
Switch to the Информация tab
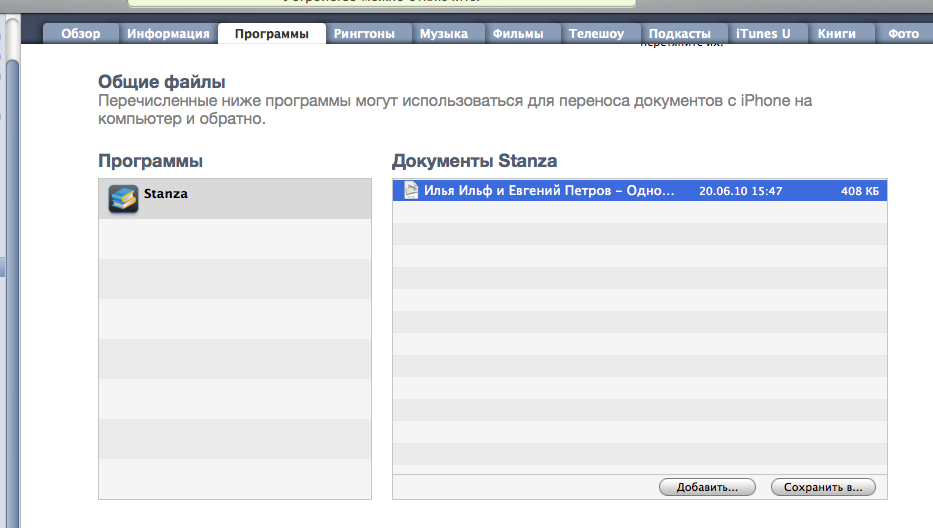coord(168,34)
